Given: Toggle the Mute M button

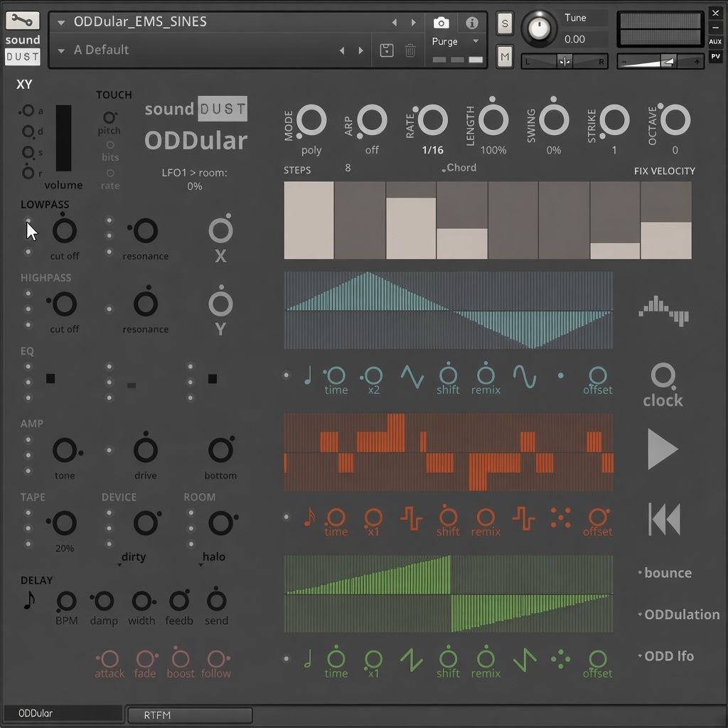Looking at the screenshot, I should click(505, 57).
